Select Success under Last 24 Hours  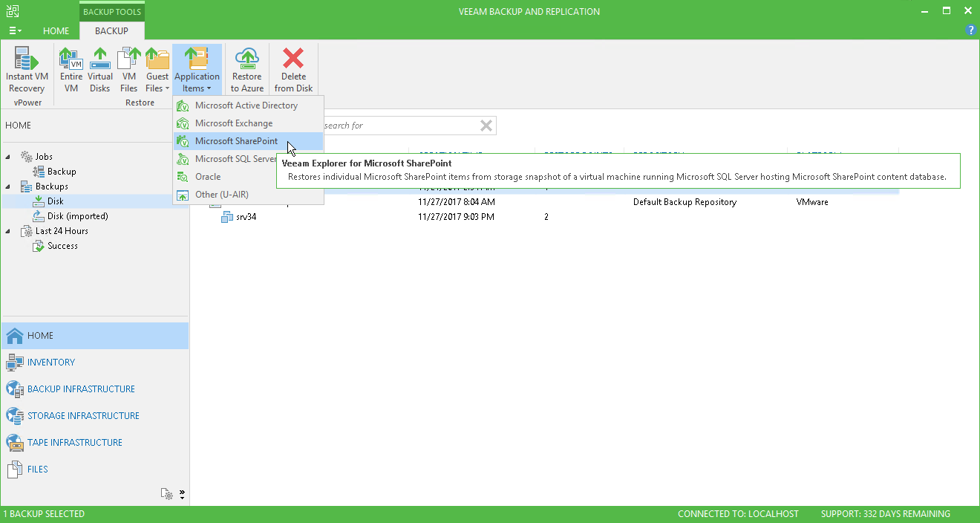[x=62, y=246]
